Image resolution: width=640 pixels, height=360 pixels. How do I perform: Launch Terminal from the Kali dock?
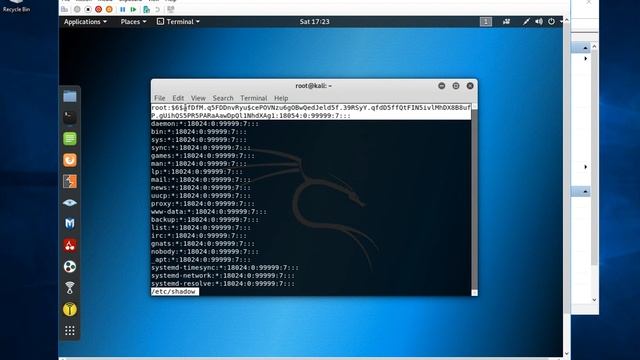(70, 118)
